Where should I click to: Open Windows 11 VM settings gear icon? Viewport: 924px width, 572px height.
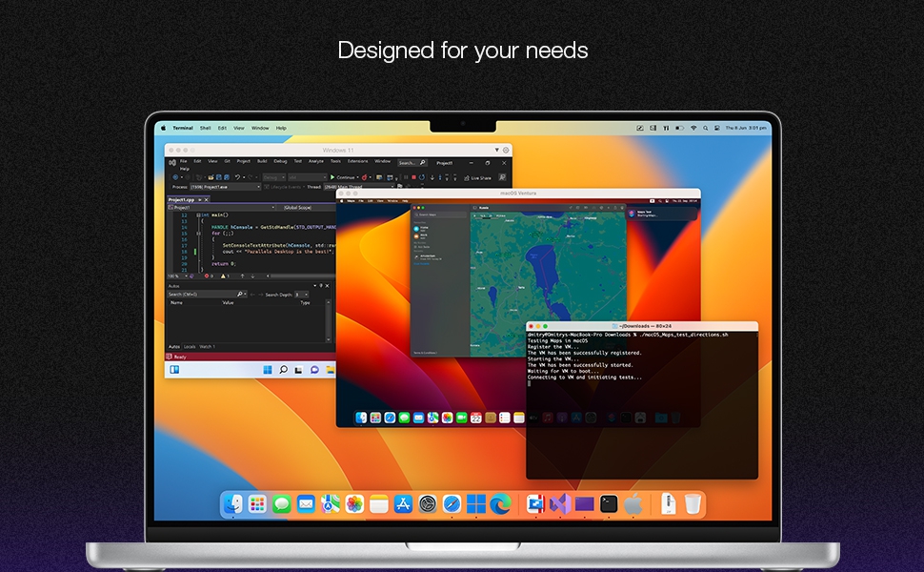[x=506, y=151]
